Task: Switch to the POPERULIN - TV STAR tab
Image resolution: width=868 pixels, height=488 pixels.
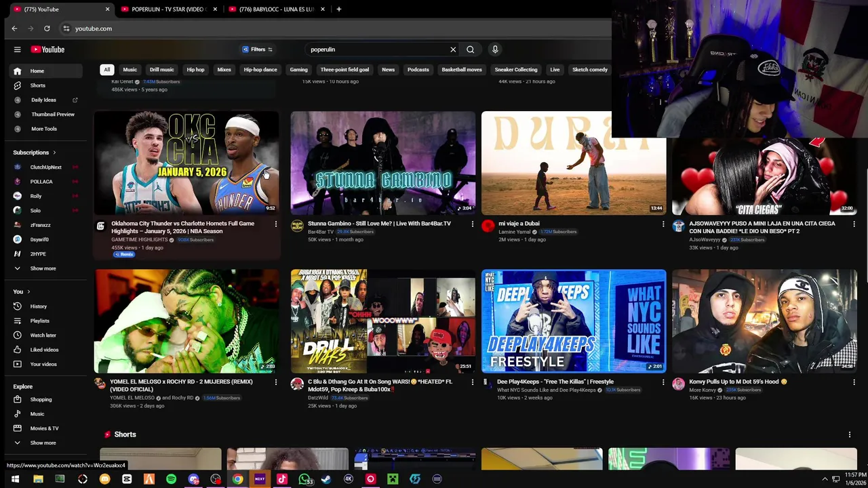Action: 167,9
